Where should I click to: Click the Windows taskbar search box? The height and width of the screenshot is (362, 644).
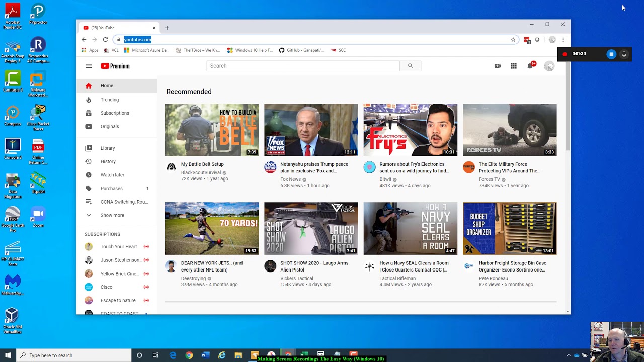pos(73,355)
